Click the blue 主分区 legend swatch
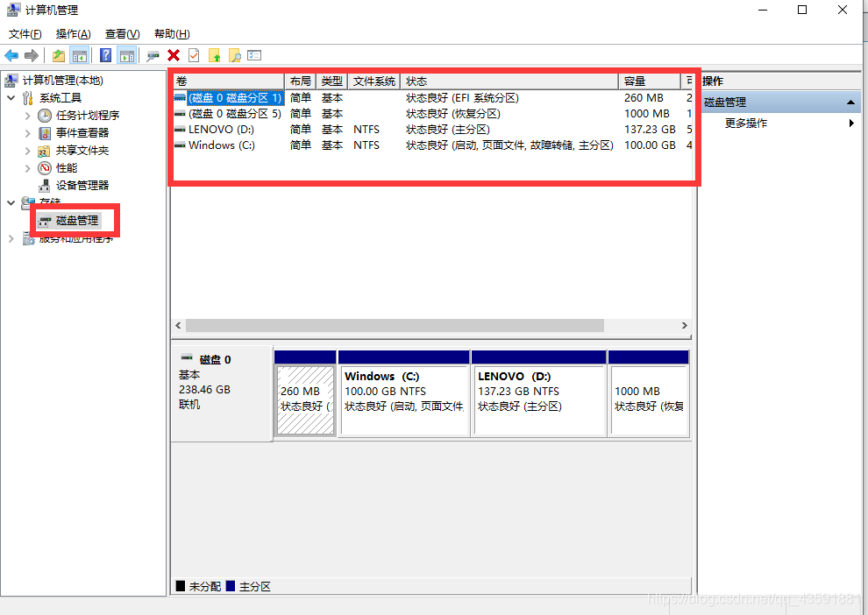868x615 pixels. click(231, 586)
